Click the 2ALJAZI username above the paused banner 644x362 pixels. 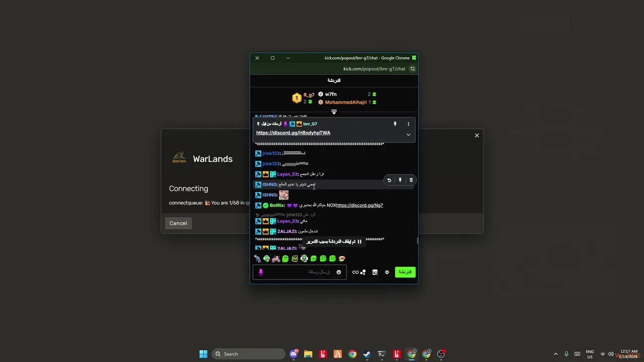tap(287, 231)
